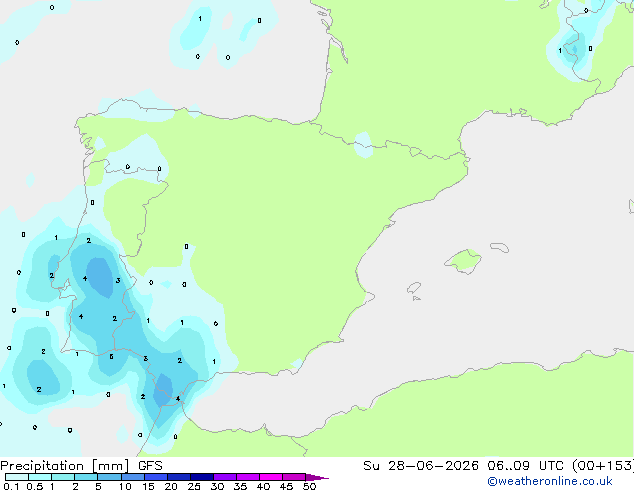
Task: Click the 2–5 mm legend color swatch
Action: (86, 477)
